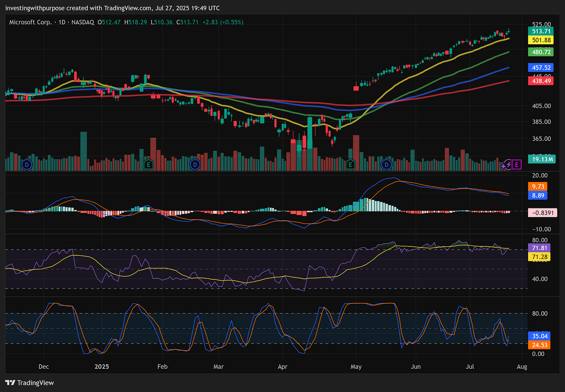This screenshot has height=392, width=565.
Task: Click the -0.8391 histogram value label
Action: click(542, 213)
